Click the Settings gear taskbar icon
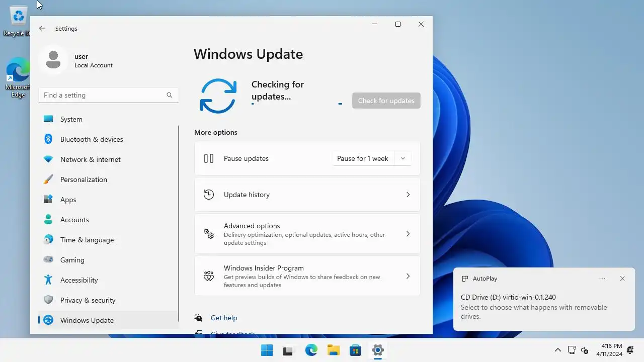The width and height of the screenshot is (644, 362). tap(378, 350)
